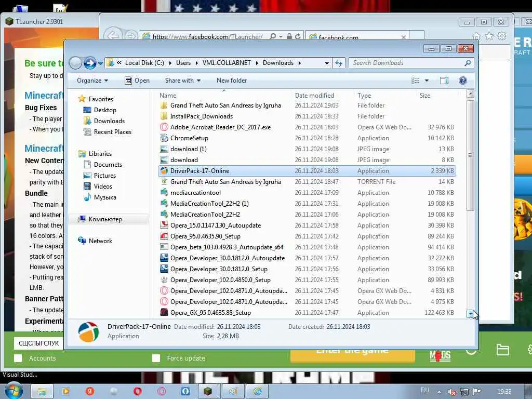Viewport: 532px width, 399px height.
Task: Toggle Accounts checkbox in TLauncher
Action: point(18,358)
